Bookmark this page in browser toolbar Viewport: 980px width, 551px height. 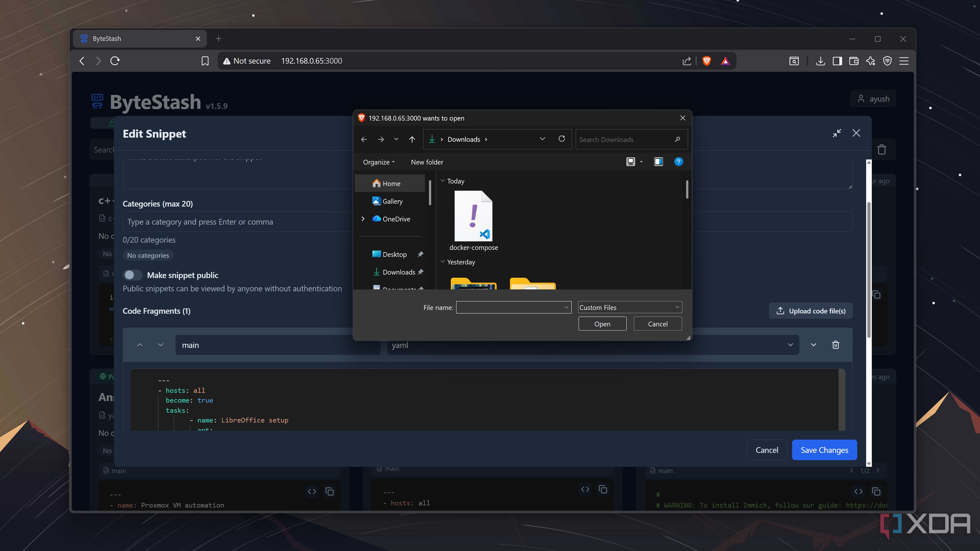click(x=205, y=61)
